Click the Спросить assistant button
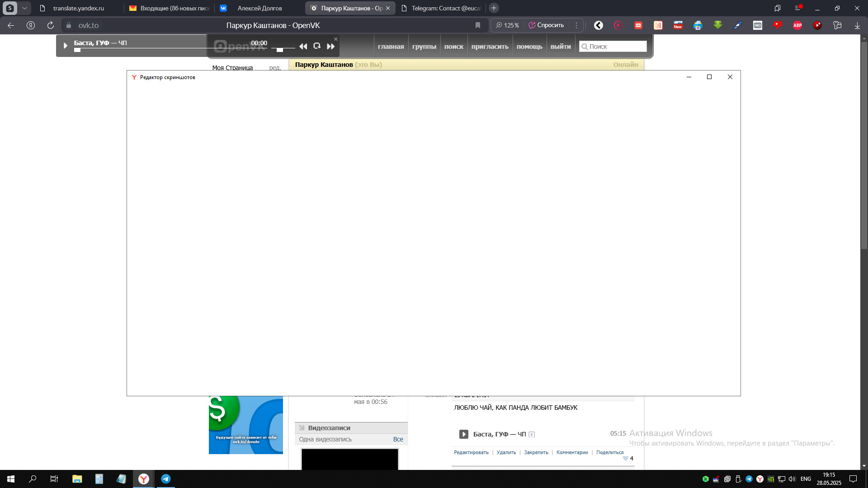868x488 pixels. tap(546, 25)
